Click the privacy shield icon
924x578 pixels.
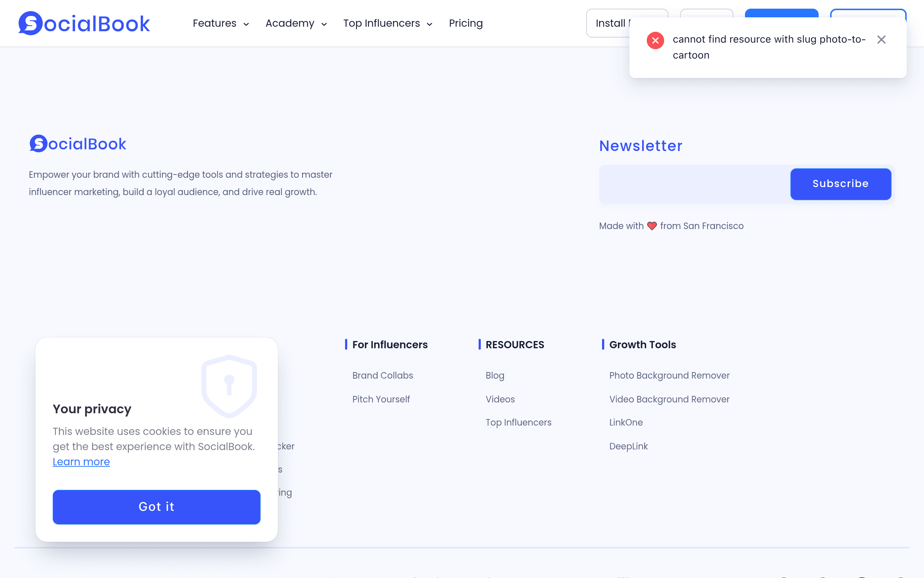[229, 386]
